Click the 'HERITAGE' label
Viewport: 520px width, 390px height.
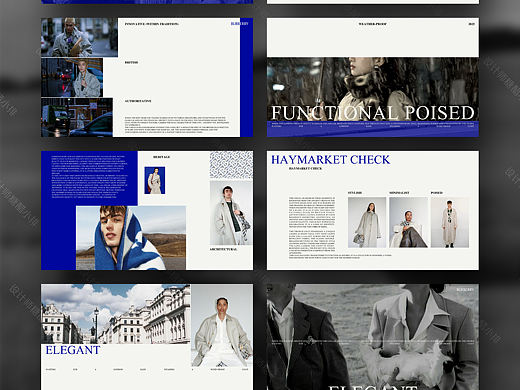point(161,157)
